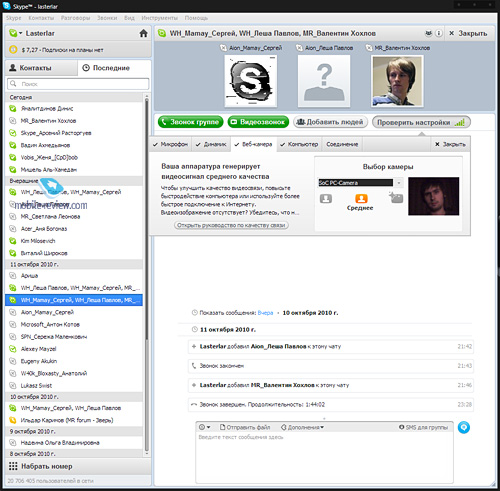This screenshot has height=491, width=500.
Task: Click the Добавить людей button
Action: point(330,122)
